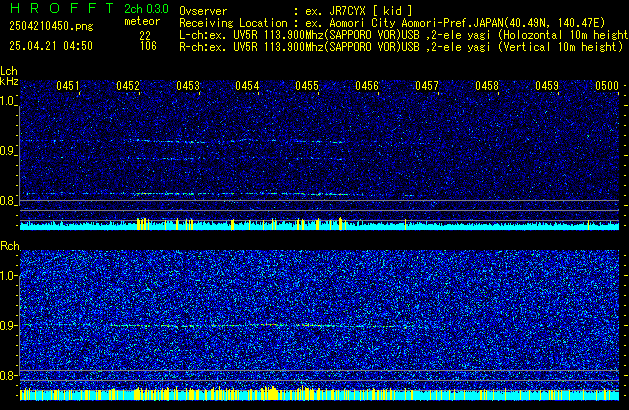Click the "kHz" unit label

9,81
